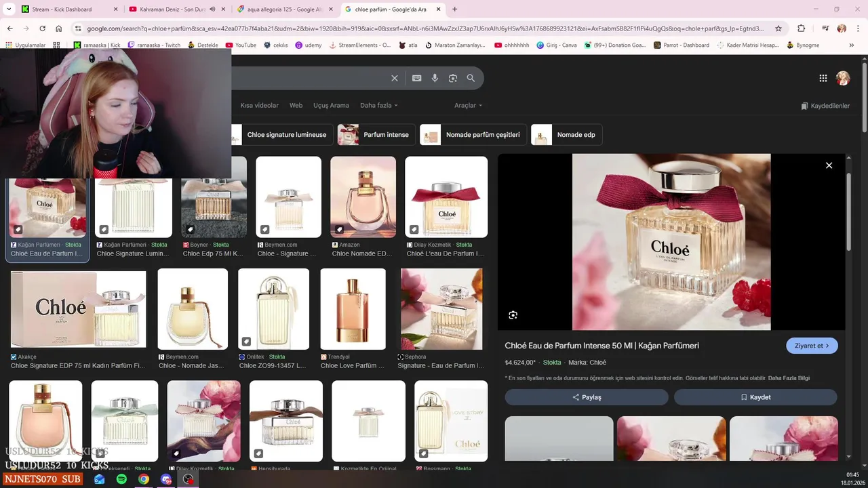Viewport: 868px width, 488px height.
Task: Mute the Kahraman Deniz tab audio
Action: [212, 9]
